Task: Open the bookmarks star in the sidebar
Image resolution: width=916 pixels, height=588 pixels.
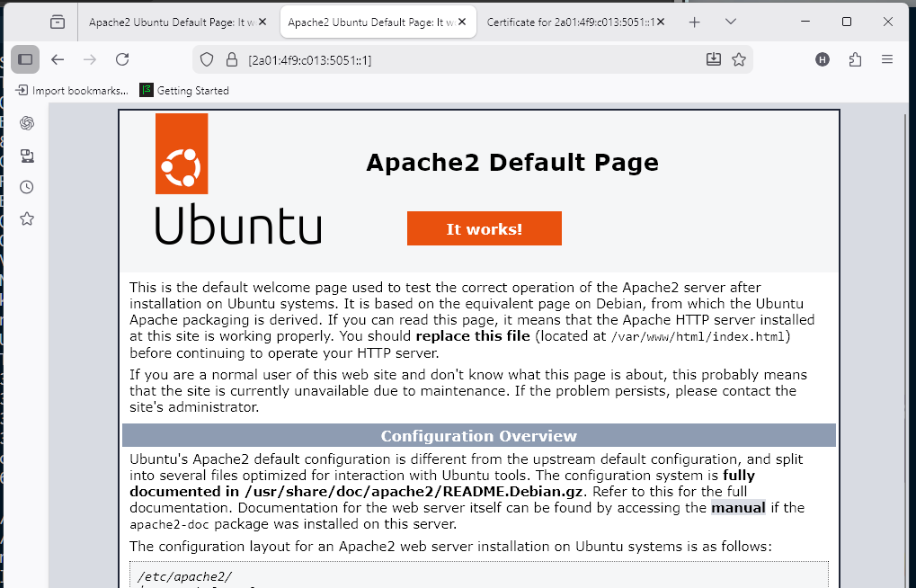Action: click(x=27, y=218)
